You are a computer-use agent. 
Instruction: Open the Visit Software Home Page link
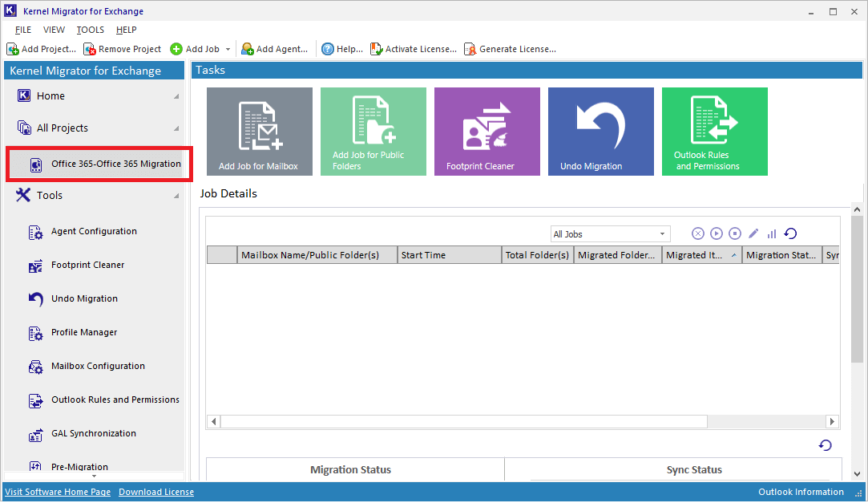[58, 492]
